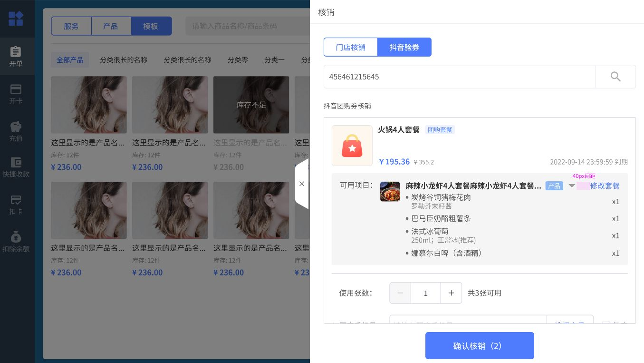Open the 扣卡 sidebar section
Image resolution: width=644 pixels, height=363 pixels.
[16, 205]
